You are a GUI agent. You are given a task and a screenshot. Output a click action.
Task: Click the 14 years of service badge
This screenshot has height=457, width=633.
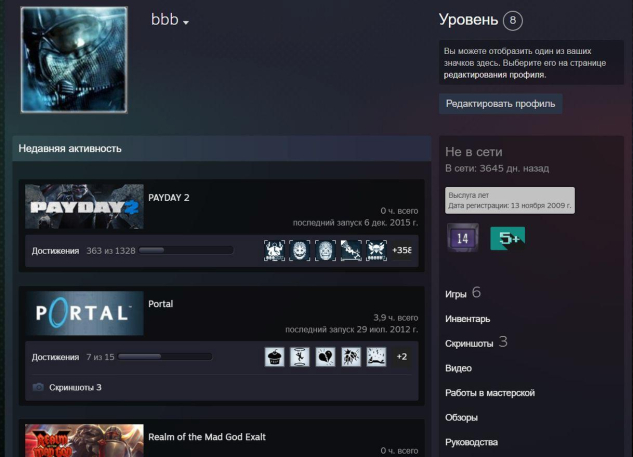pyautogui.click(x=463, y=238)
